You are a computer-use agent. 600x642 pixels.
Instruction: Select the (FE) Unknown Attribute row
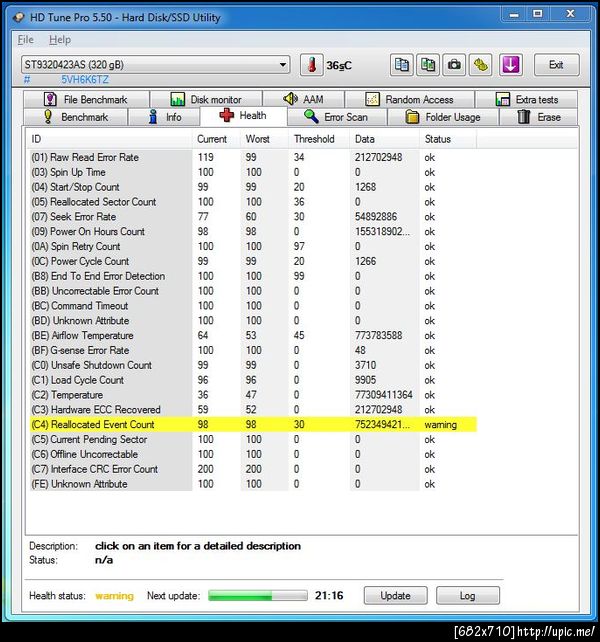(x=253, y=484)
